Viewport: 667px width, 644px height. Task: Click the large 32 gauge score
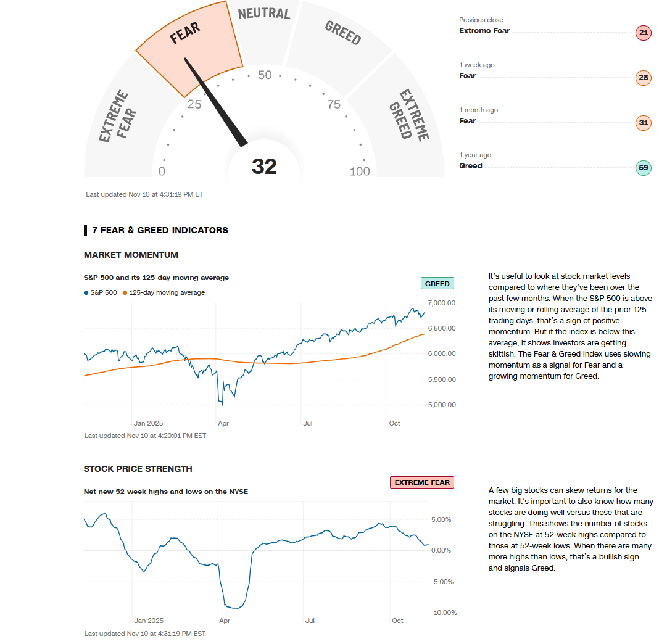pyautogui.click(x=264, y=167)
